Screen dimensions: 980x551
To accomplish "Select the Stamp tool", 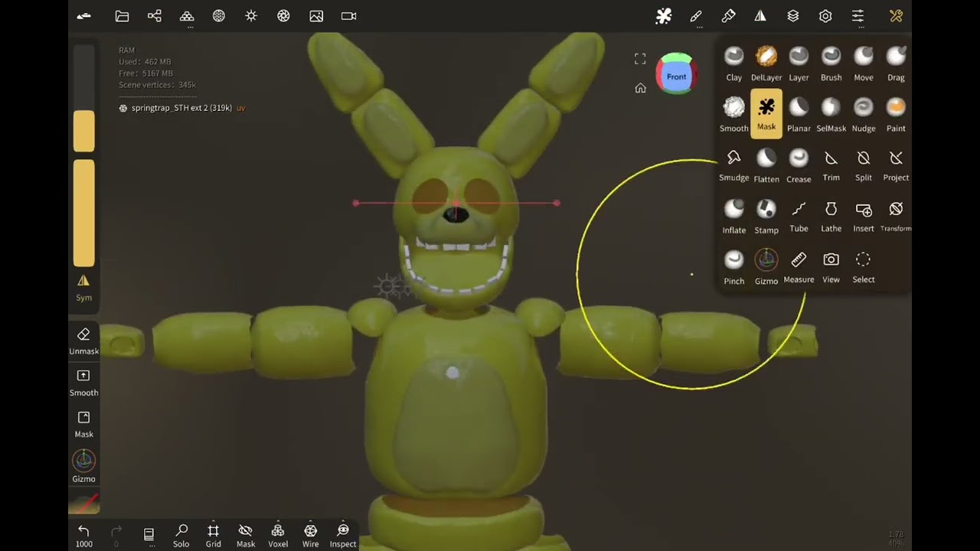I will 766,217.
